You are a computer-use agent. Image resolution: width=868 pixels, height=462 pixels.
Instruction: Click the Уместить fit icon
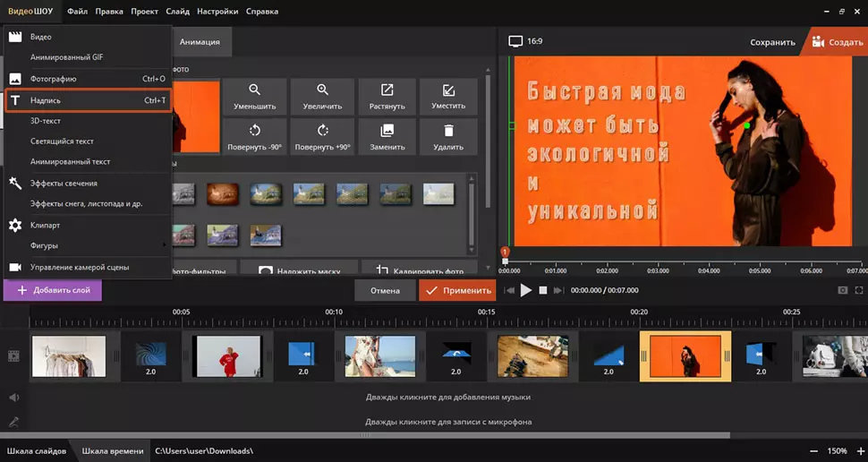(448, 97)
